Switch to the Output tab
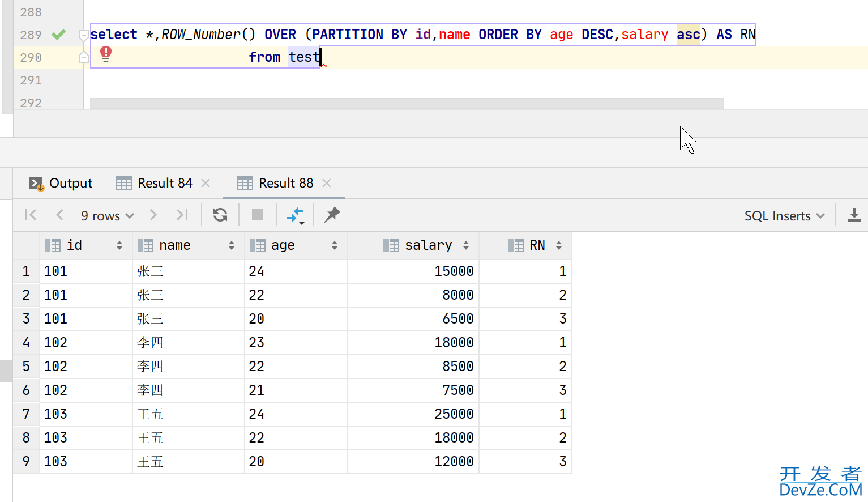Screen dimensions: 868x502 coord(61,184)
